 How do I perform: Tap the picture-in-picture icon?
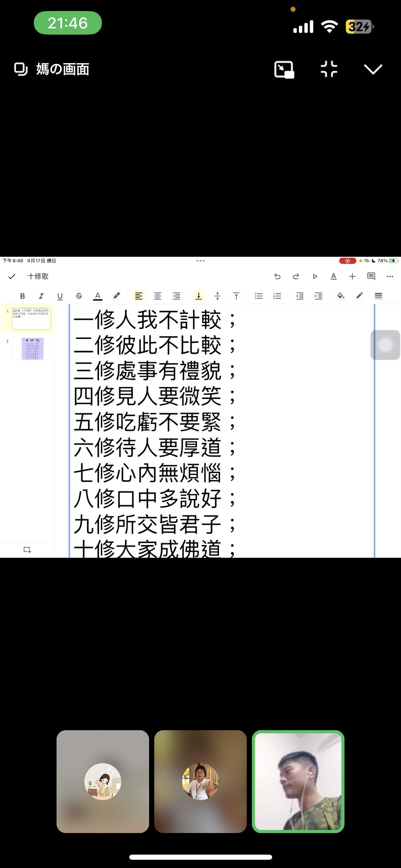pos(284,70)
